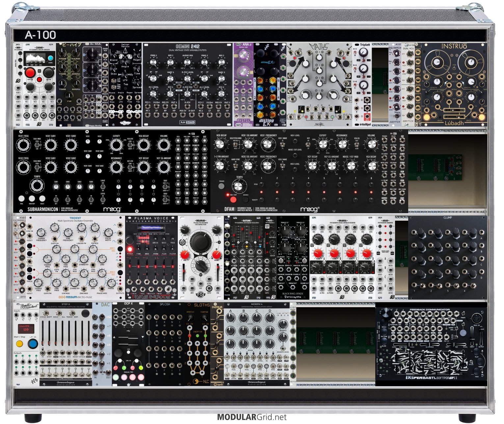This screenshot has width=504, height=424.
Task: Click the VOLUME knob on Subharmonicon
Action: [x=164, y=145]
